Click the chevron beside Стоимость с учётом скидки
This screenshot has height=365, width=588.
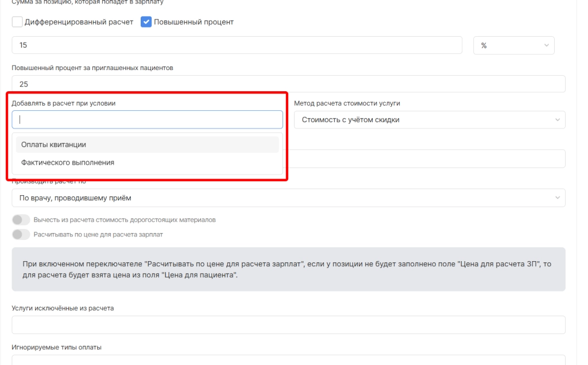557,120
